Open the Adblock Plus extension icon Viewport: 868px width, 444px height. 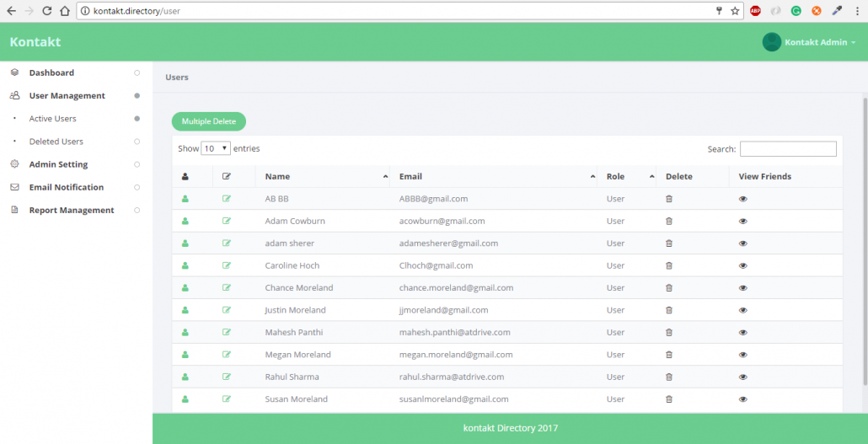click(x=755, y=10)
